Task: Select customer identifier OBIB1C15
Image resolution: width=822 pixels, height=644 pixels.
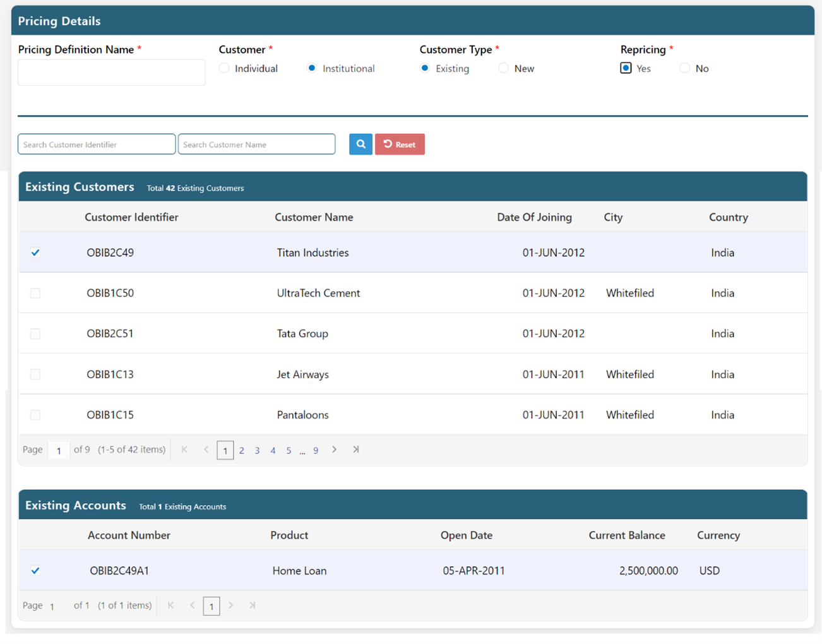Action: point(110,415)
